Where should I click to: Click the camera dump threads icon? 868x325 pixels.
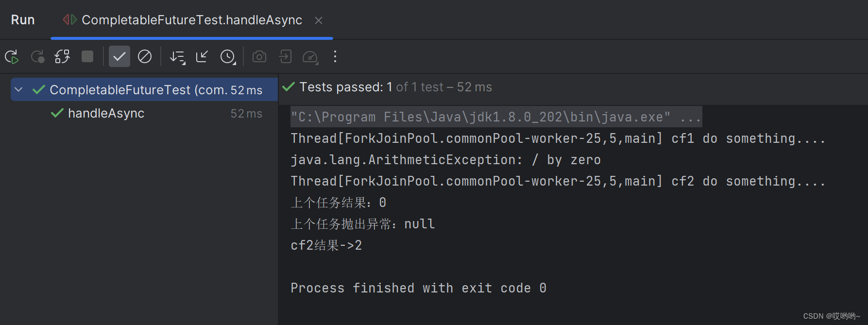click(x=259, y=57)
